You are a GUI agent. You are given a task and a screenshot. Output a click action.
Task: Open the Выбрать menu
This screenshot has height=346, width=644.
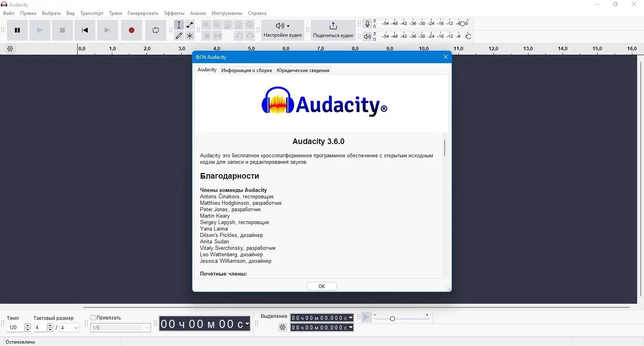(x=52, y=13)
